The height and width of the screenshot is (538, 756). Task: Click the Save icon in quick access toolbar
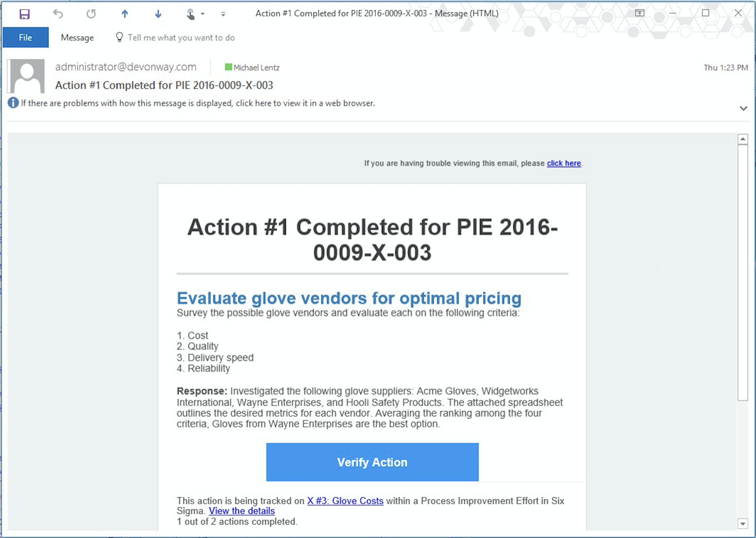tap(25, 14)
